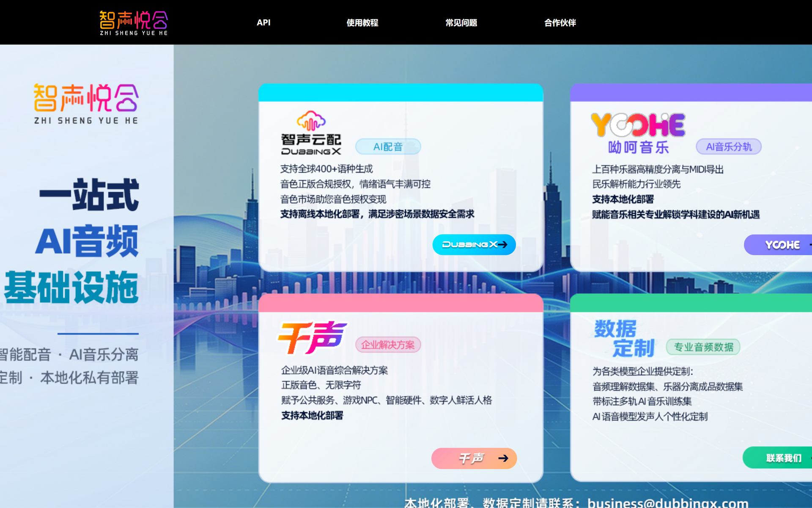Open the 常见问题 menu item
Screen dimensions: 812x508
coord(461,23)
